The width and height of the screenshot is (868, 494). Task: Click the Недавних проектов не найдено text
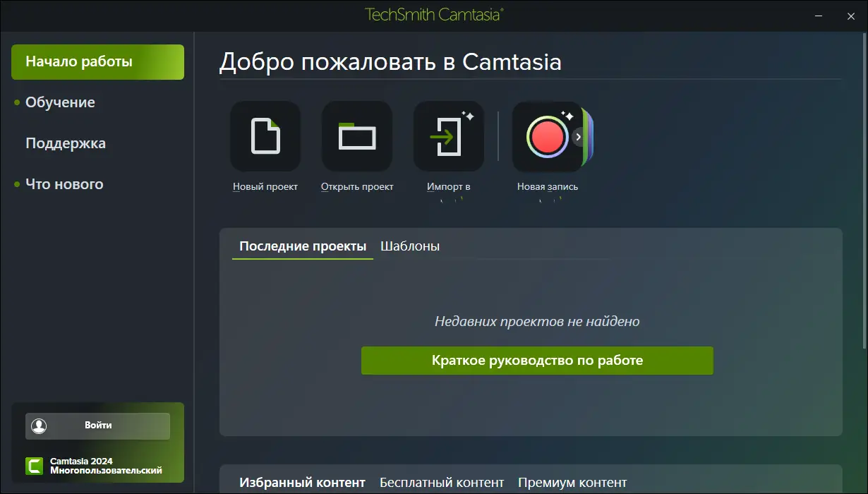[x=537, y=322]
